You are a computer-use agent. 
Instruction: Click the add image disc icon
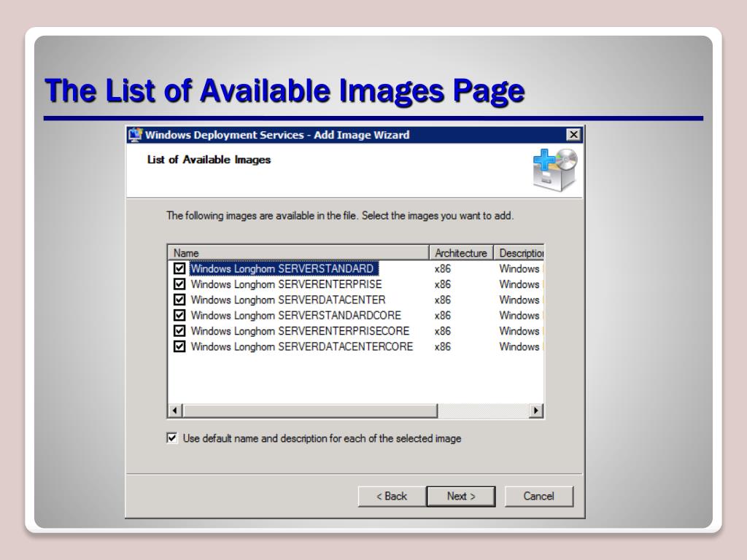pyautogui.click(x=555, y=169)
